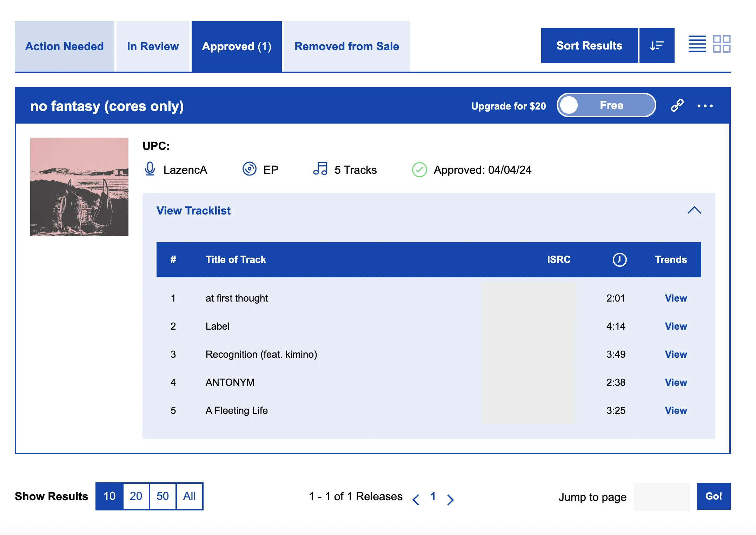Click the microphone artist icon beside LazencA

(150, 169)
